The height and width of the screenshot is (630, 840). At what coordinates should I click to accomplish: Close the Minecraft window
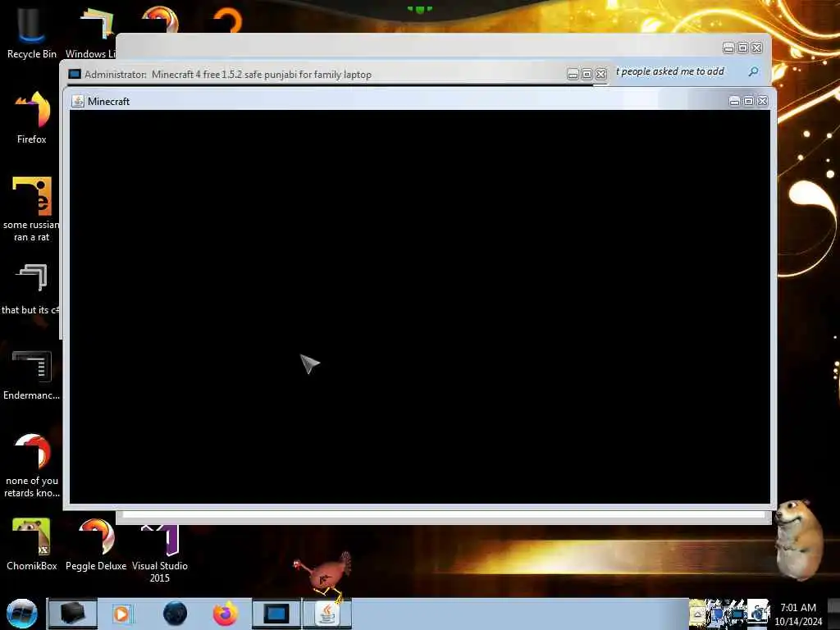tap(762, 101)
